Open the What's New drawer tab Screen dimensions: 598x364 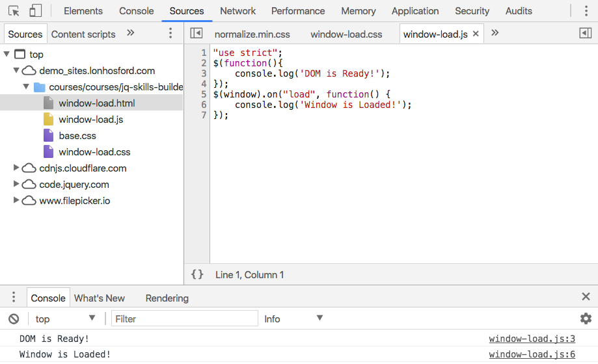(99, 298)
